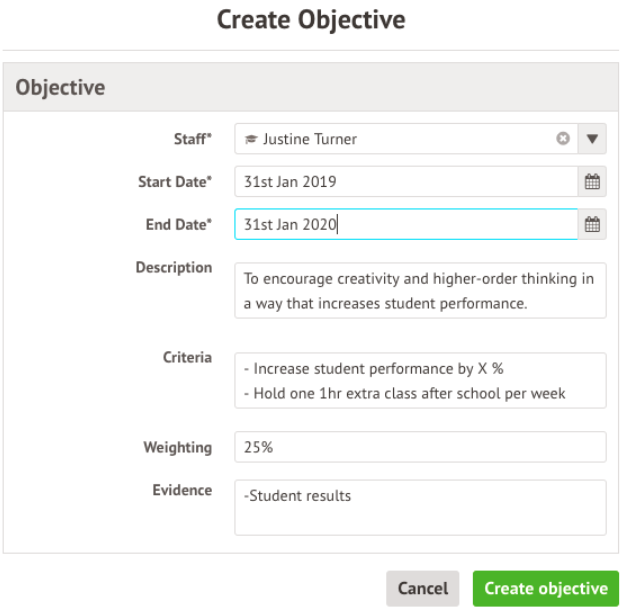
Task: Open the Start Date calendar picker icon
Action: (x=592, y=182)
